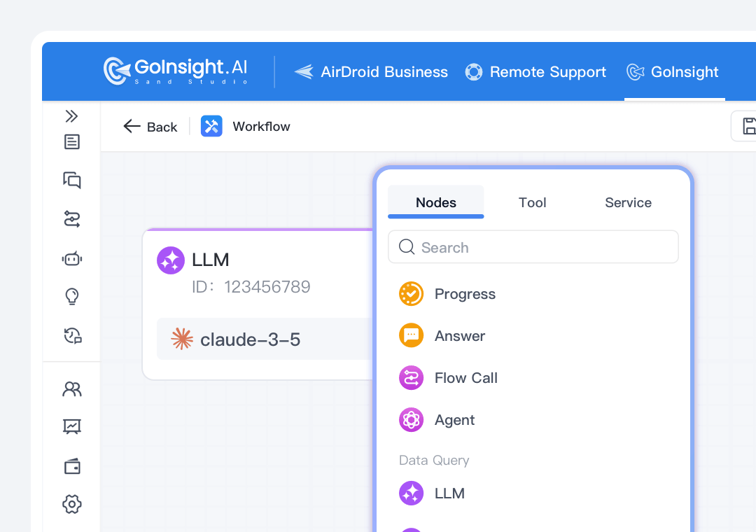
Task: Open the document list sidebar icon
Action: 71,142
